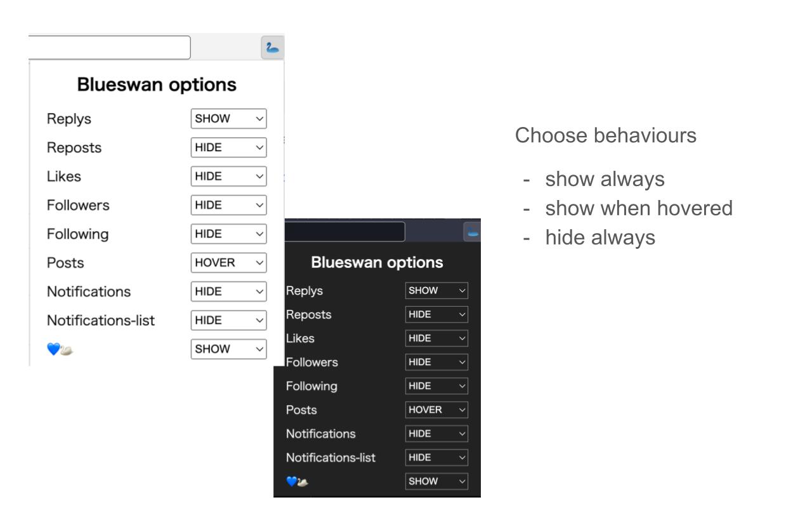Open the Replys dropdown in light panel
812x508 pixels.
[228, 119]
